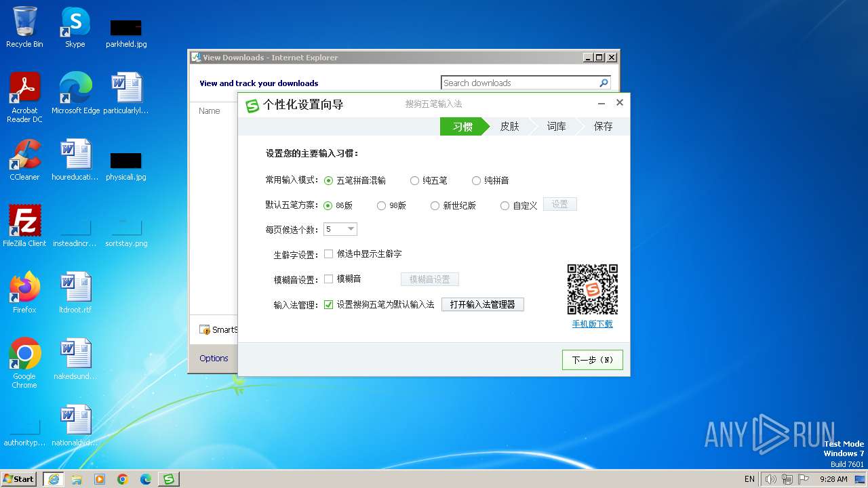The width and height of the screenshot is (868, 488).
Task: Enable 候选中显示生僻字 checkbox
Action: (363, 253)
